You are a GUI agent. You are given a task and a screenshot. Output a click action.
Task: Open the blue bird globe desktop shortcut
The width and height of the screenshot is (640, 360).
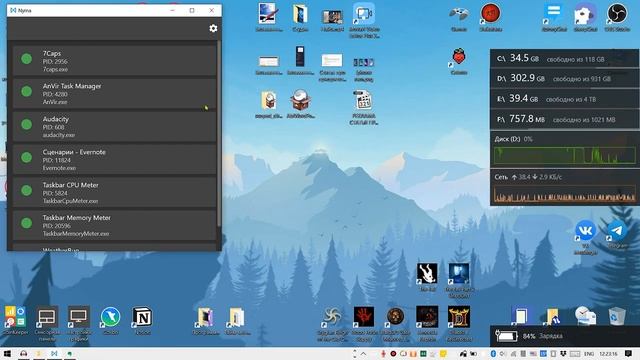(x=111, y=317)
